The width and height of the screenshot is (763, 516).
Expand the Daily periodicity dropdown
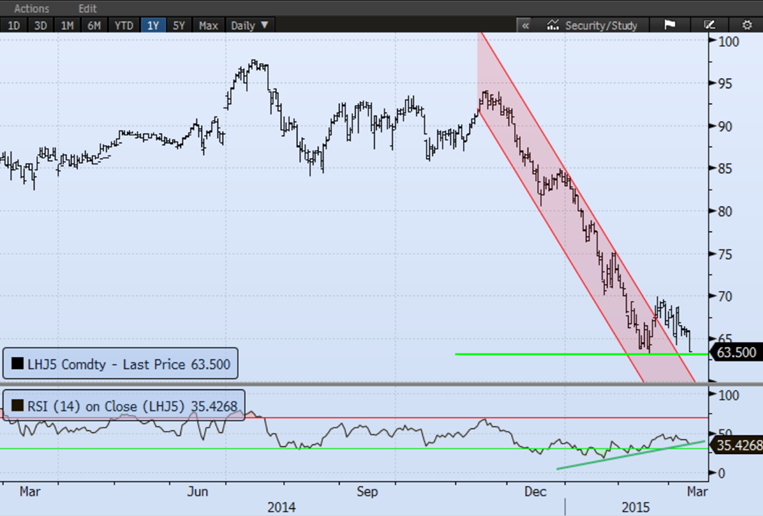249,24
